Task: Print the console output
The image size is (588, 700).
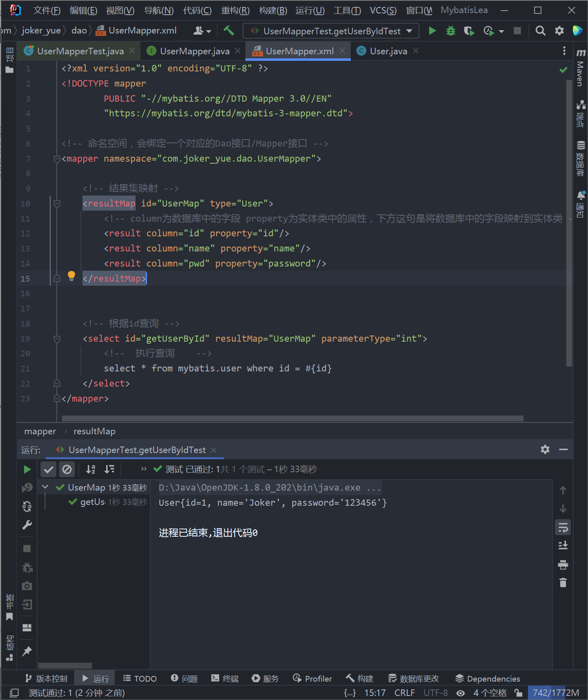Action: (563, 565)
